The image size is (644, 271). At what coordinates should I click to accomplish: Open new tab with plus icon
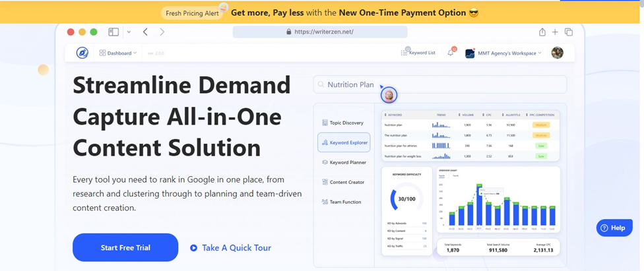(555, 32)
